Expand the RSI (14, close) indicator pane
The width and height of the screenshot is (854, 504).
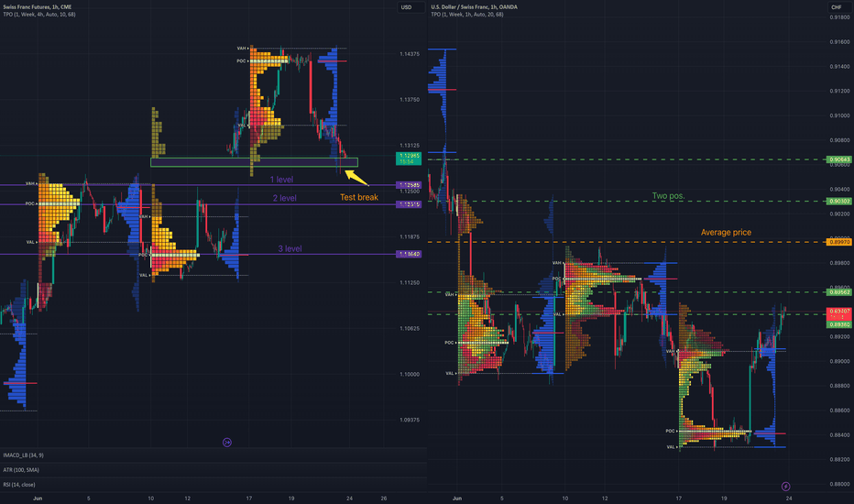[19, 485]
